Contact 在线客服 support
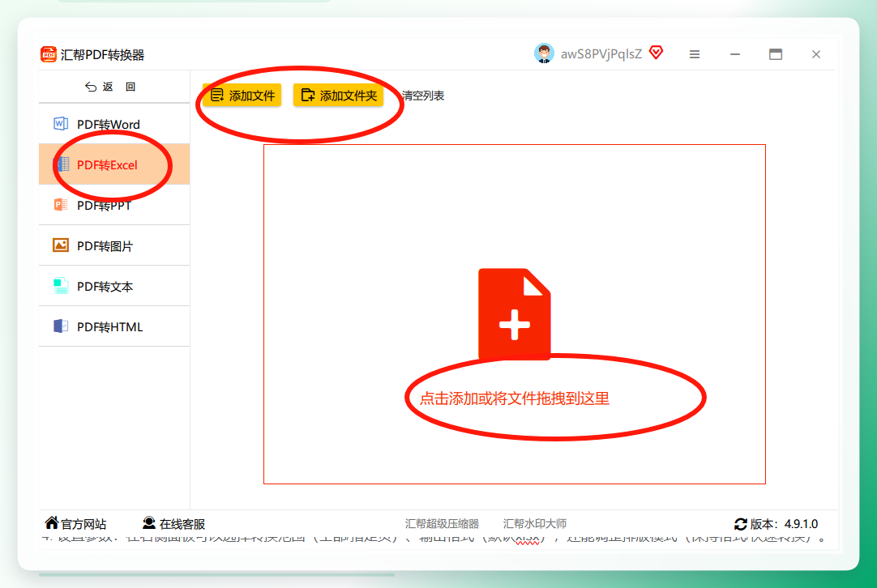 coord(174,524)
